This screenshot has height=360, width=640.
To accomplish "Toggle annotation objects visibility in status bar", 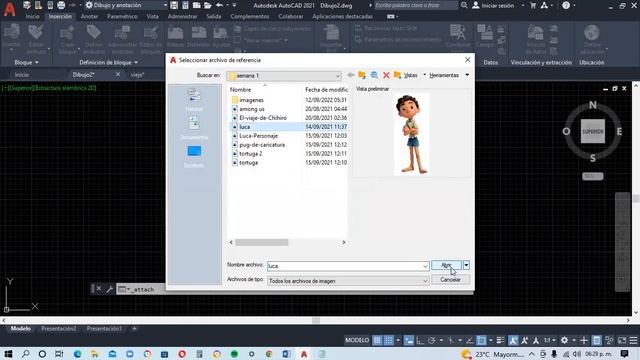I will click(513, 340).
